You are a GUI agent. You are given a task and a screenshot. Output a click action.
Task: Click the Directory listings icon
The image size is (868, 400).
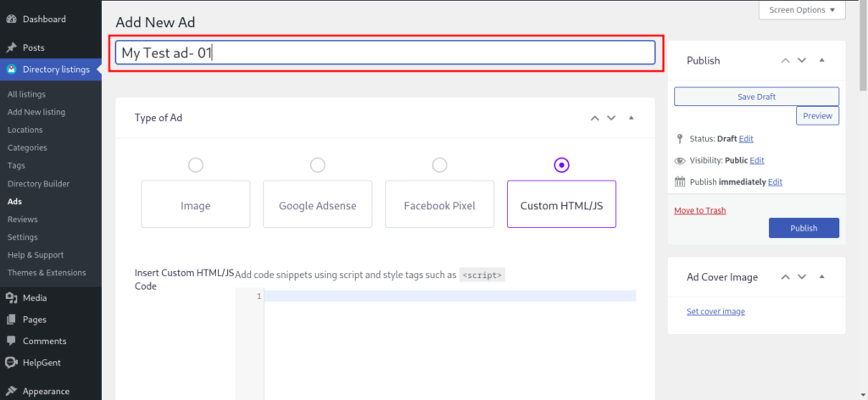[11, 69]
